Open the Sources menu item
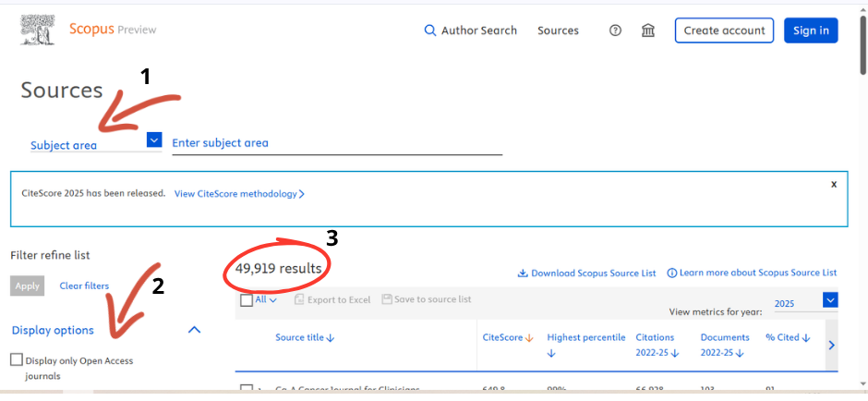 558,30
